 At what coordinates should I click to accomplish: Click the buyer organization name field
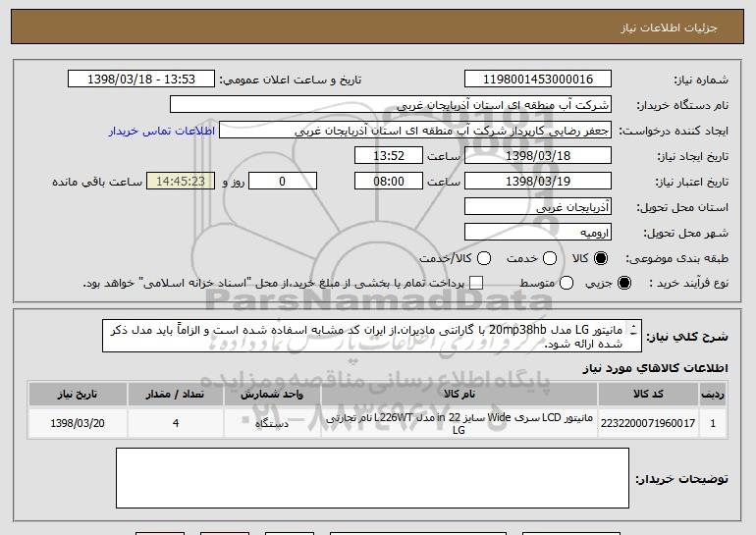(391, 105)
